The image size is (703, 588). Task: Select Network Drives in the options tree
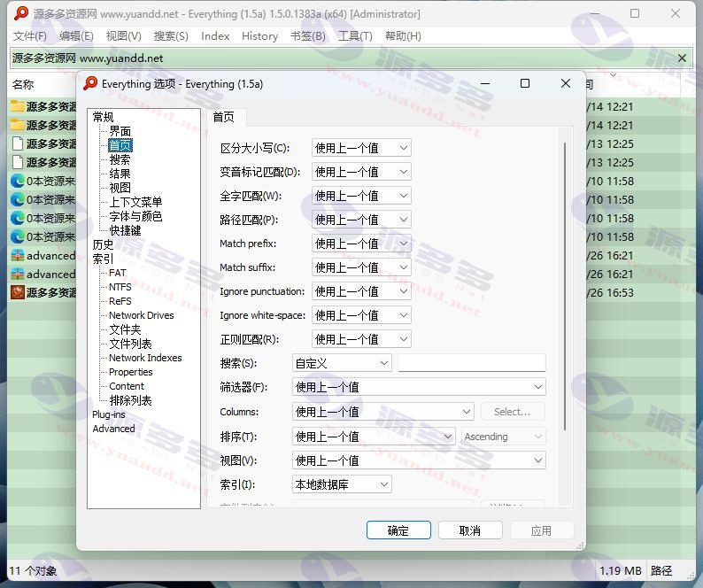[x=142, y=315]
